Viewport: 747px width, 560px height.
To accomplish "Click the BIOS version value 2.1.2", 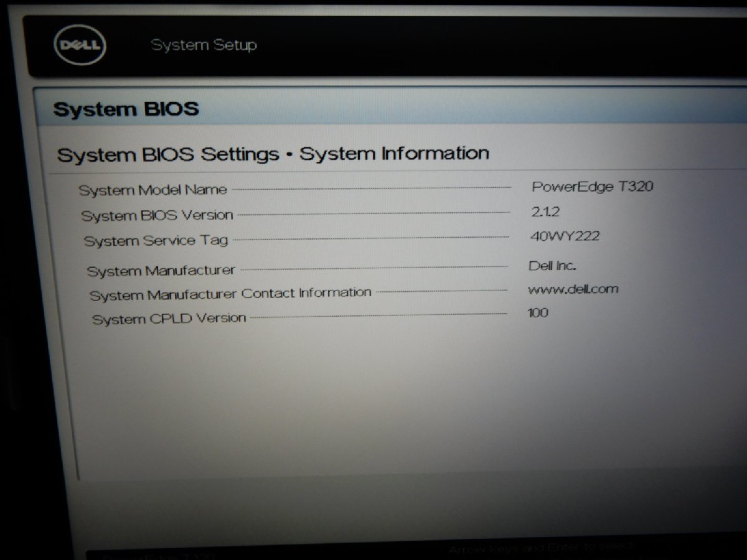I will (x=545, y=212).
